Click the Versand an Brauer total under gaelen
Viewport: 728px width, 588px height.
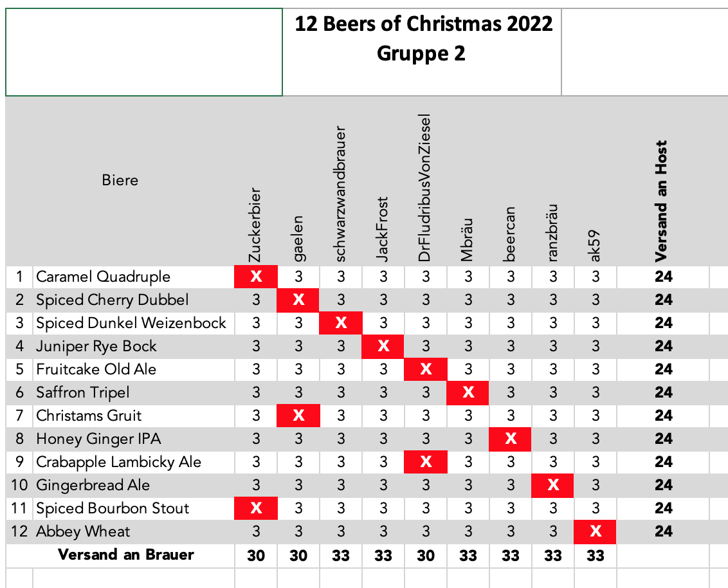[298, 555]
